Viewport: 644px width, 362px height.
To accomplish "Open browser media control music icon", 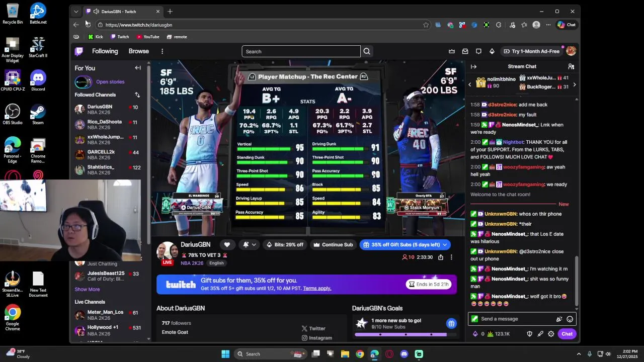I will (x=512, y=25).
